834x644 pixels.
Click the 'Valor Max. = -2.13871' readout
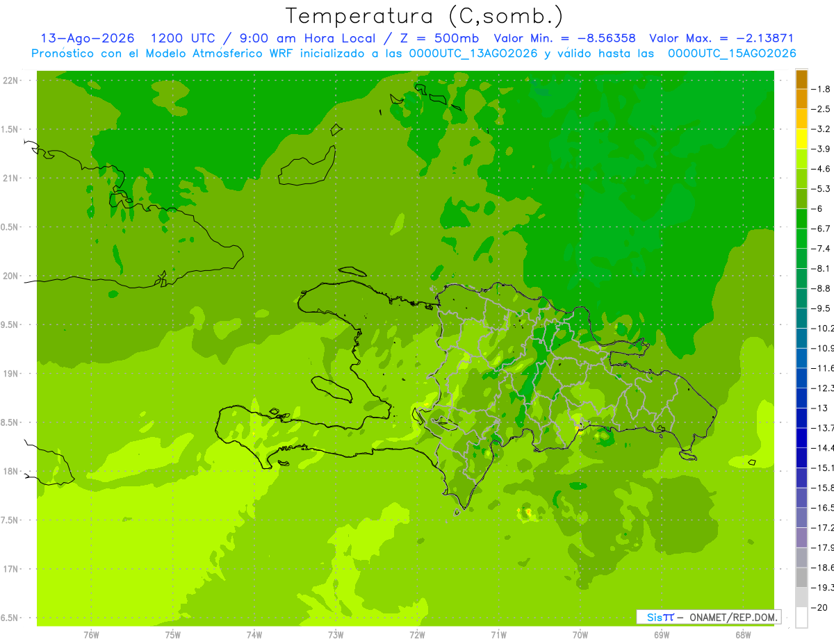click(721, 38)
